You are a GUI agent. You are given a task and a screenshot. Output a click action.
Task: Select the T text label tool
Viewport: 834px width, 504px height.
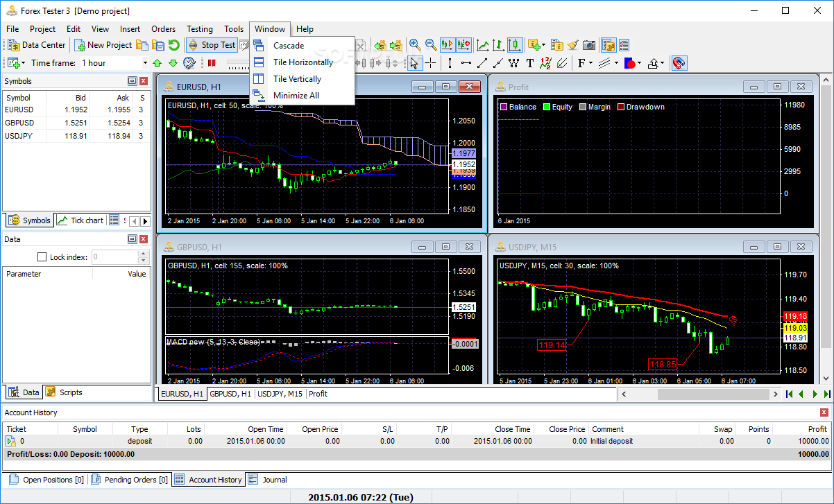click(x=529, y=63)
